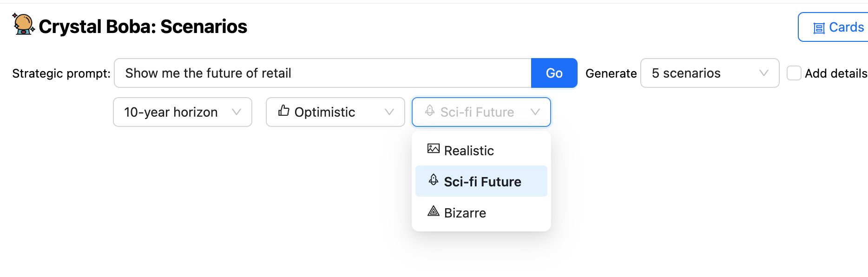The image size is (868, 277).
Task: Click the chevron arrow on 10-year horizon
Action: coord(237,112)
